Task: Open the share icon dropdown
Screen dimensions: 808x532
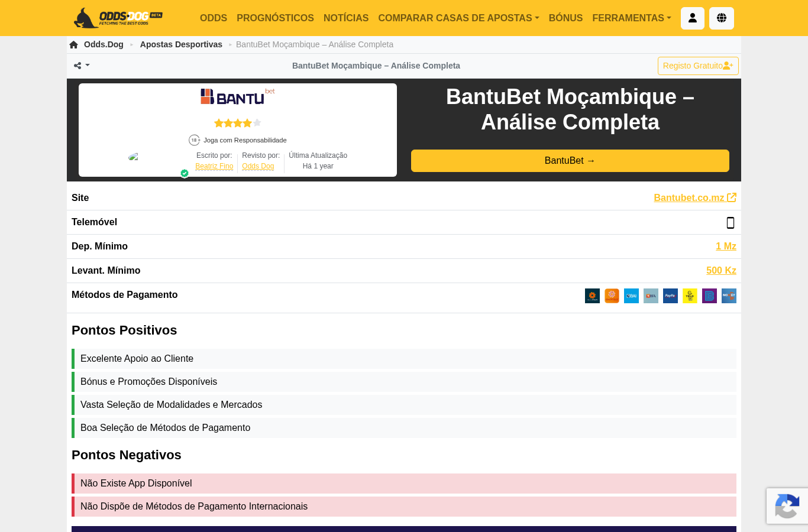Action: (x=82, y=66)
